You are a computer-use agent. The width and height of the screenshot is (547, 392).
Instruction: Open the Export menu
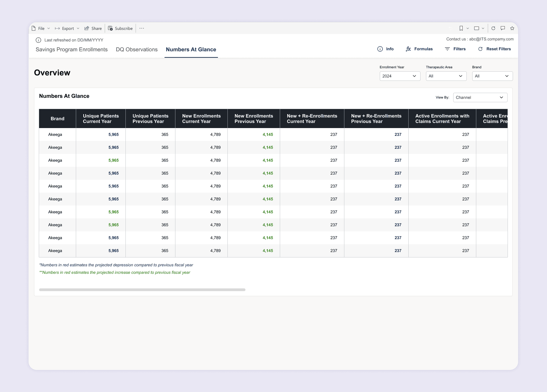67,29
